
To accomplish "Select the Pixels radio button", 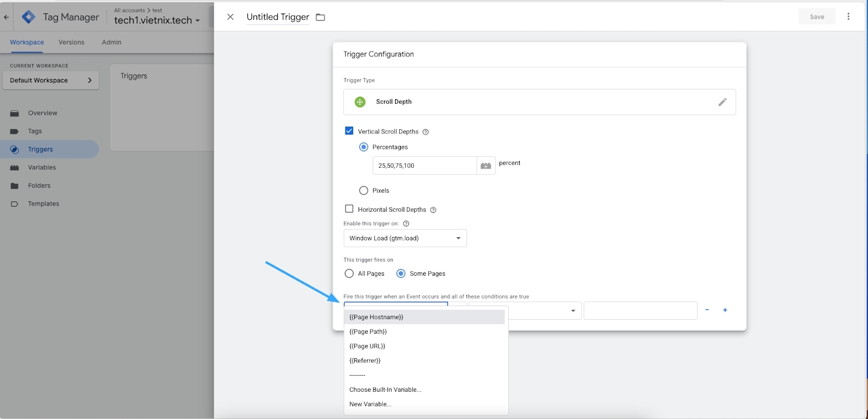I will [363, 191].
